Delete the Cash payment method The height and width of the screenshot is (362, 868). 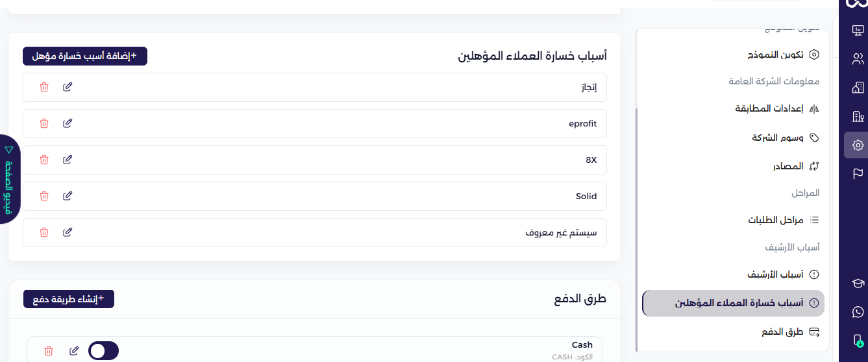[49, 351]
